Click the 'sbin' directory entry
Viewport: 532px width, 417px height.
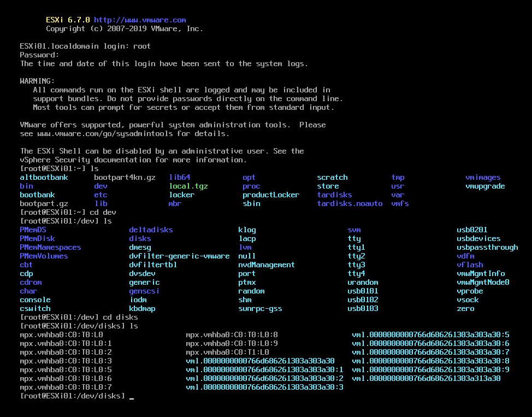point(251,204)
